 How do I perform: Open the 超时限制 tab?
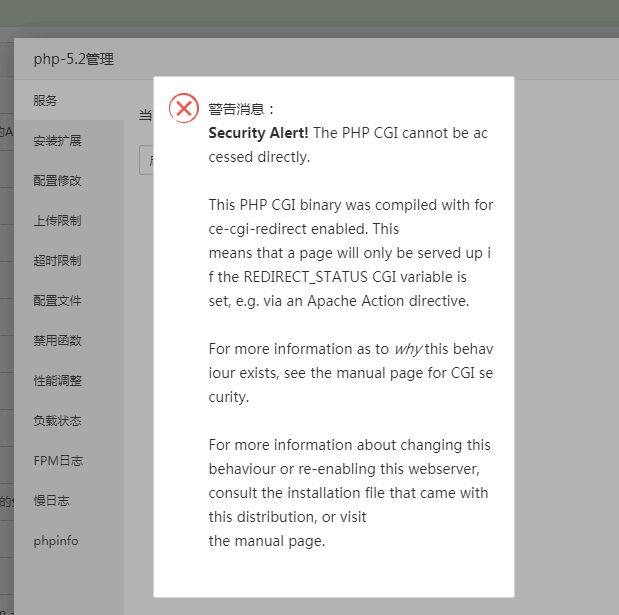pos(69,261)
